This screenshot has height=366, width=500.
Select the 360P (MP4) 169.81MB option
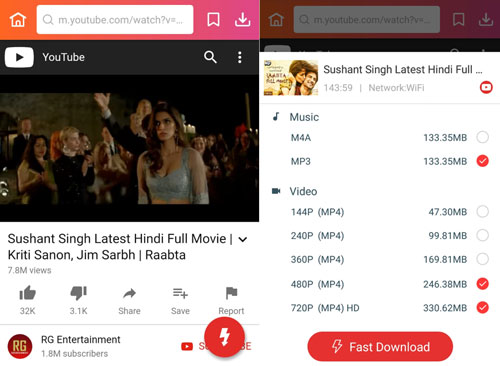483,259
